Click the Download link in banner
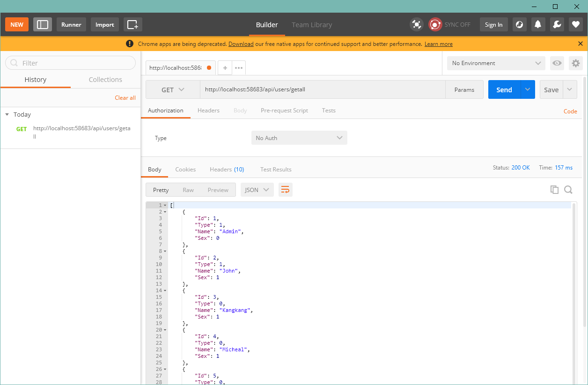This screenshot has height=385, width=588. pos(241,44)
